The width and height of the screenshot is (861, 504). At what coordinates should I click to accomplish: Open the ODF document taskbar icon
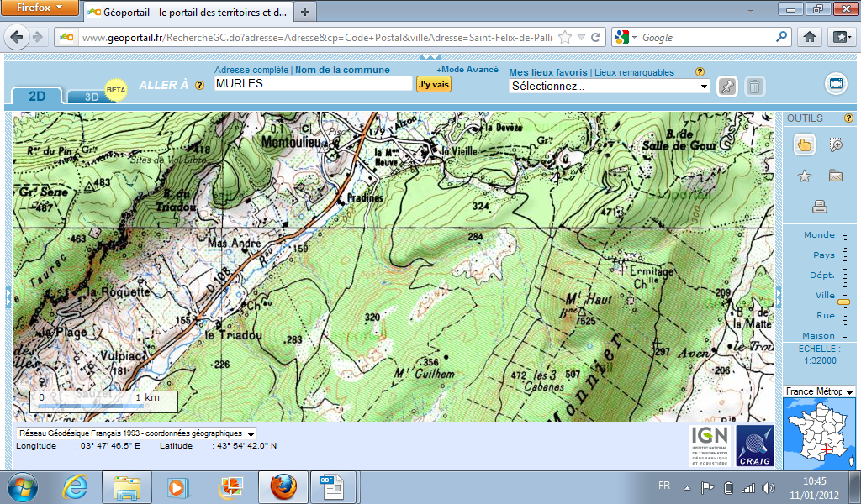pyautogui.click(x=331, y=487)
